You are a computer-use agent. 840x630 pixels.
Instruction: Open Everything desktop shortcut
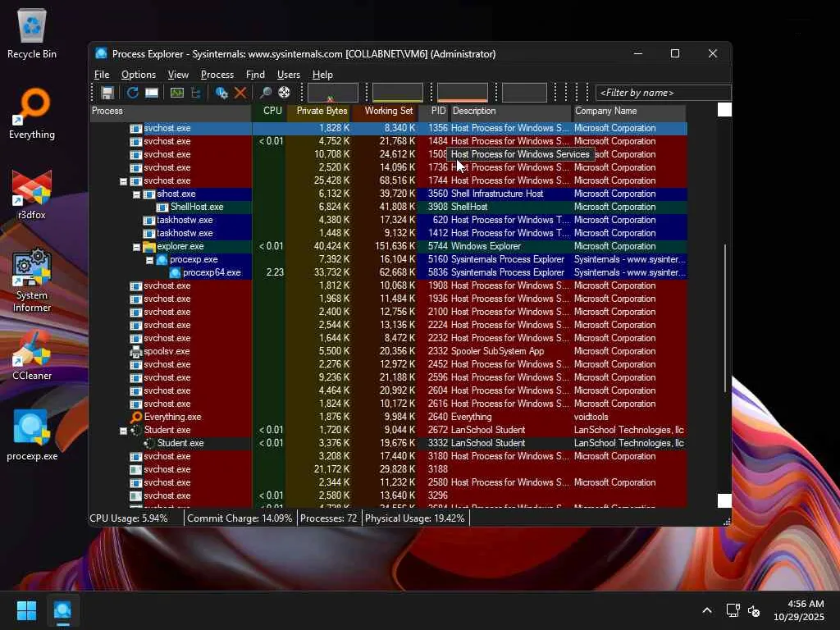(32, 114)
